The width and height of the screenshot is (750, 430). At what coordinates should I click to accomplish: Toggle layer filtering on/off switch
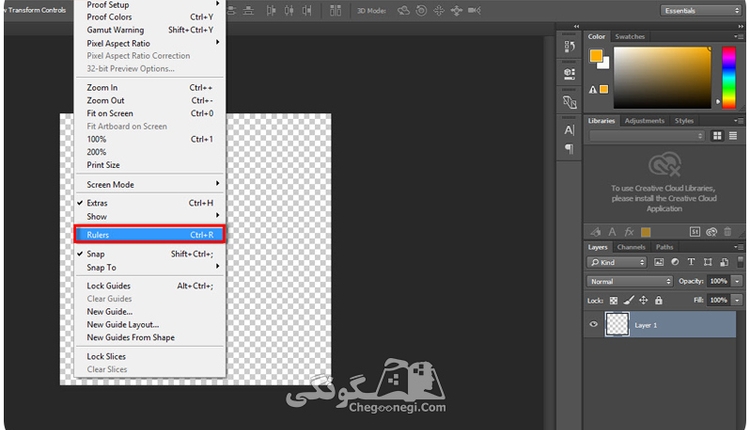(740, 262)
